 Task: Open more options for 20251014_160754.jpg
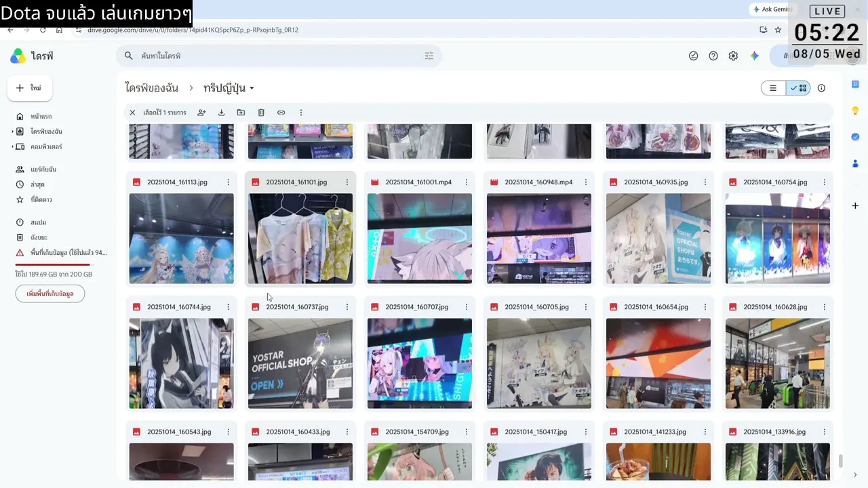click(x=825, y=182)
